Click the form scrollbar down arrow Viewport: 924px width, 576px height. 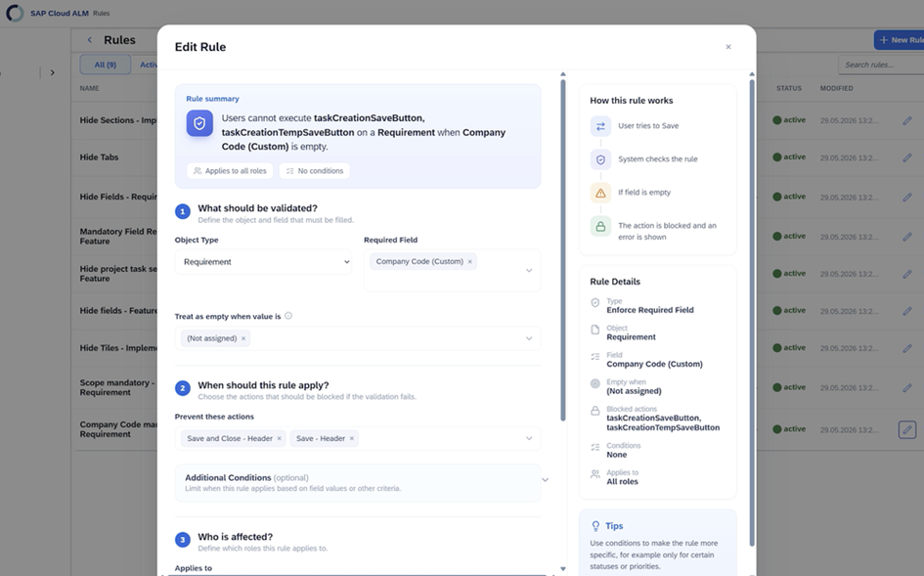[563, 569]
